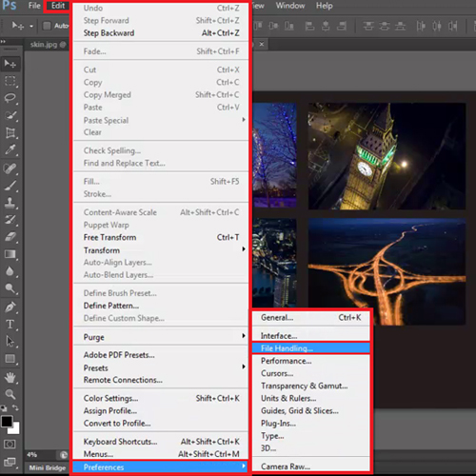Open the Move tool preset picker arrow
This screenshot has width=476, height=476.
[31, 26]
